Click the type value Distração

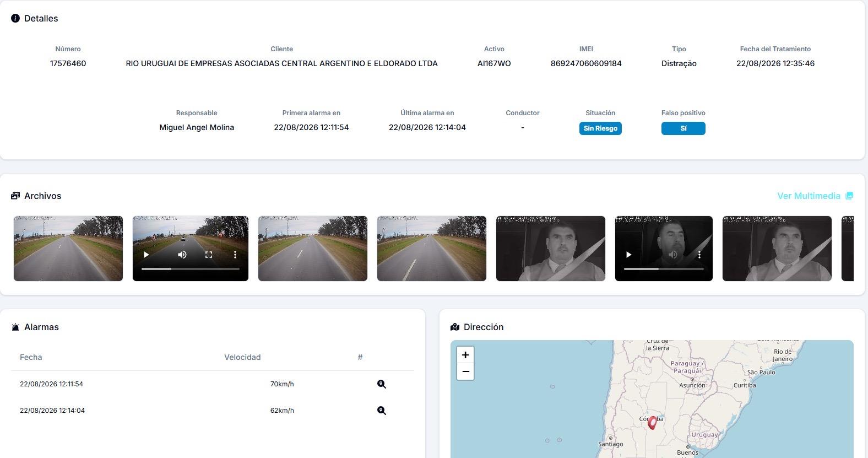pos(679,63)
